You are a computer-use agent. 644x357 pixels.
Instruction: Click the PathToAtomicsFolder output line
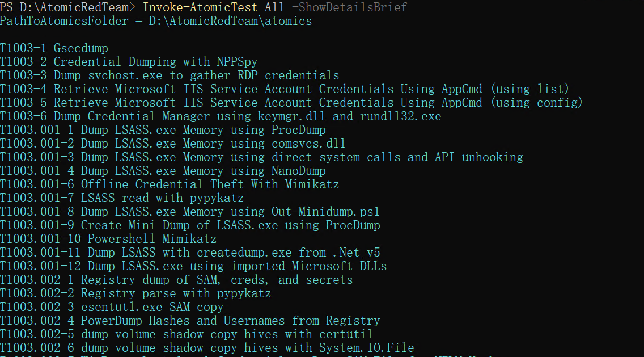tap(156, 21)
